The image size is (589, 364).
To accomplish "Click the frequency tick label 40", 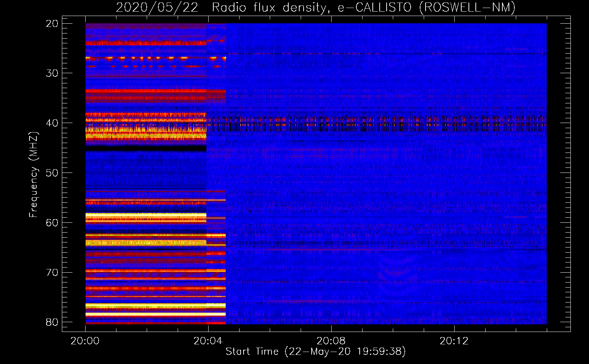I will tap(52, 123).
